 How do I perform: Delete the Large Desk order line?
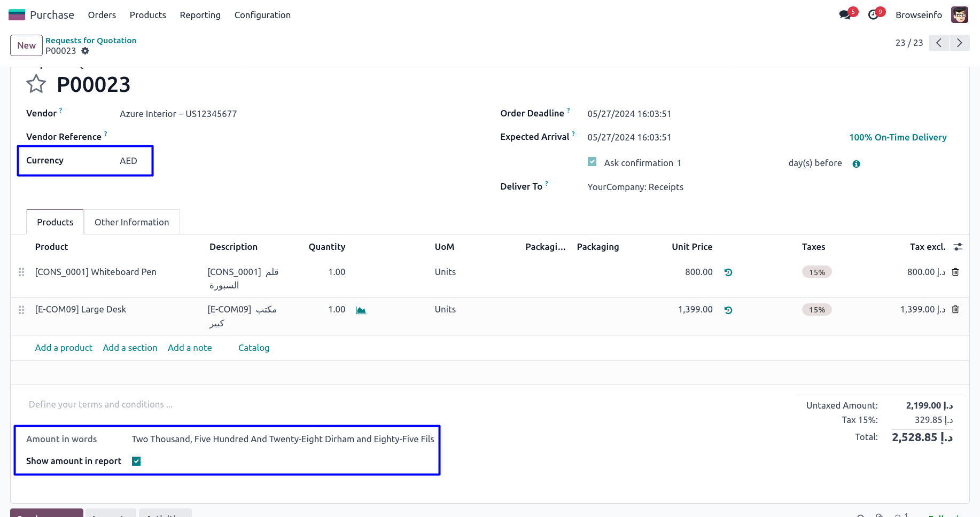(x=955, y=309)
